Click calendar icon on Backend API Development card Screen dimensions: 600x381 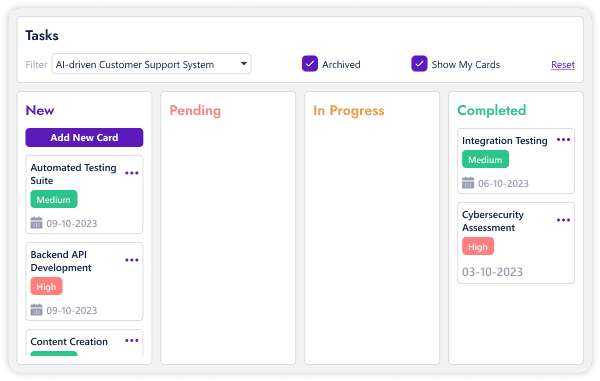coord(36,309)
